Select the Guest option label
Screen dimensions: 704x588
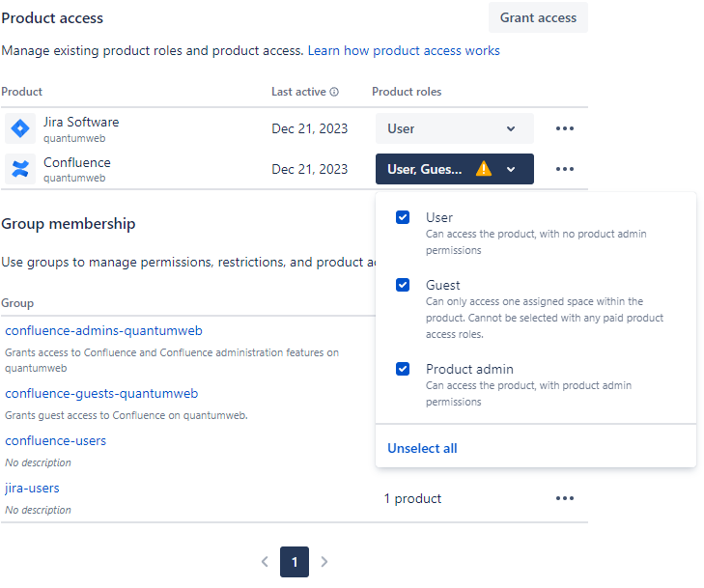(x=442, y=285)
